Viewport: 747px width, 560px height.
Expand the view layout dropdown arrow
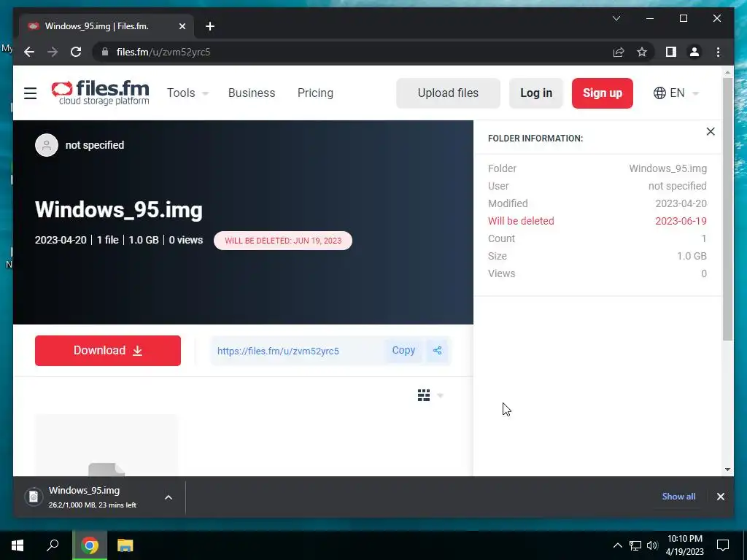[440, 396]
